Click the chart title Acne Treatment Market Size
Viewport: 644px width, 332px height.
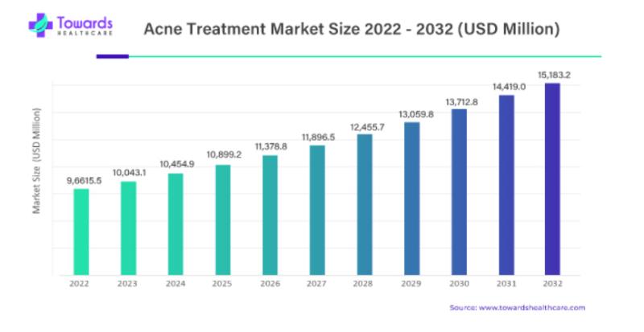coord(351,29)
